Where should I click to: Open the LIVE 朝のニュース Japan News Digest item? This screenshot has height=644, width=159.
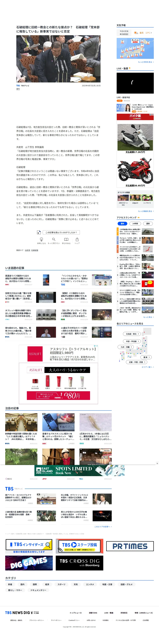(135, 108)
